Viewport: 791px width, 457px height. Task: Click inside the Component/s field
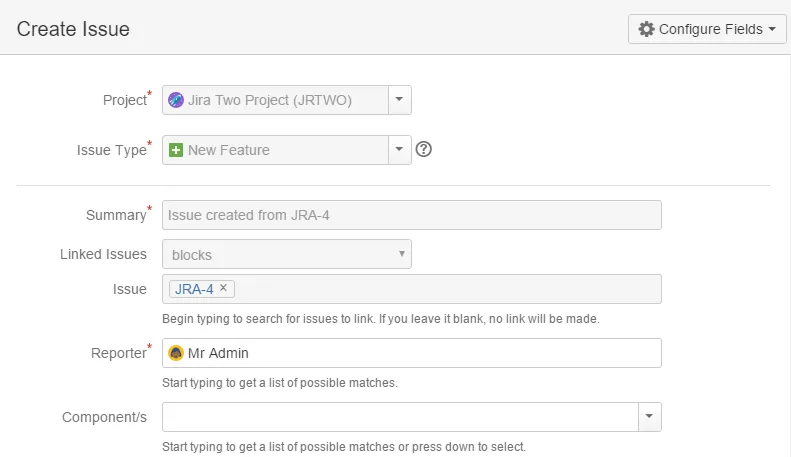point(401,417)
